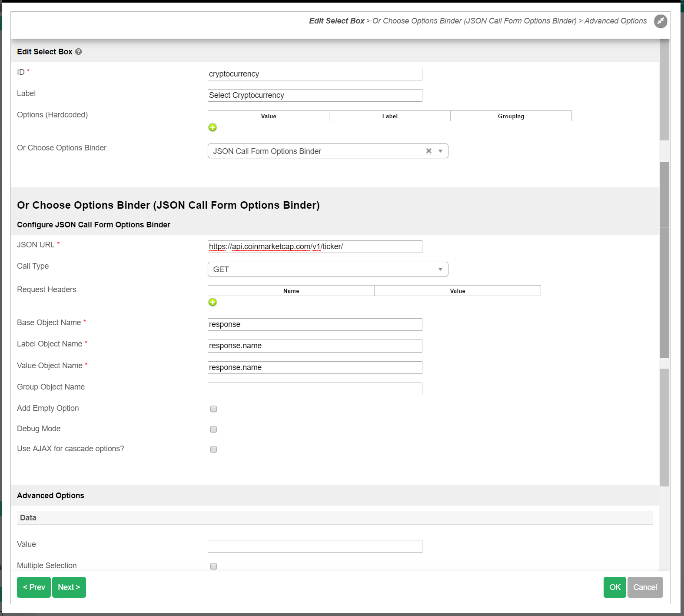This screenshot has width=684, height=616.
Task: Jump to Advanced Options breadcrumb
Action: coord(615,21)
